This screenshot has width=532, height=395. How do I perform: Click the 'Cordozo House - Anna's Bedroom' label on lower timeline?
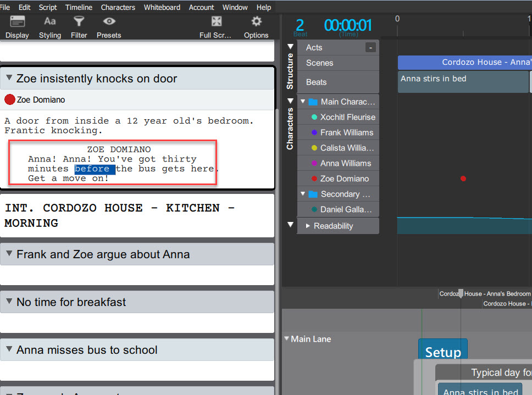pos(485,293)
